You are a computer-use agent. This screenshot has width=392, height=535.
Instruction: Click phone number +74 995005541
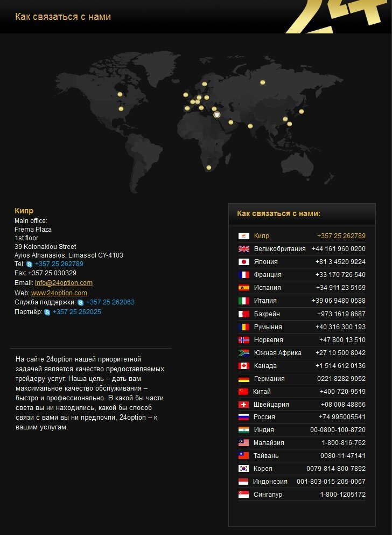[x=342, y=416]
